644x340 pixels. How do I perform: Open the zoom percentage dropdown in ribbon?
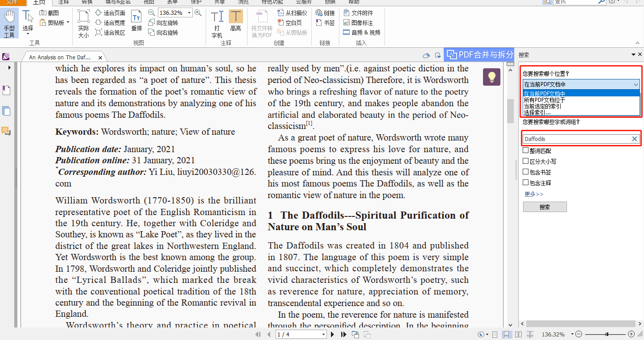point(190,13)
